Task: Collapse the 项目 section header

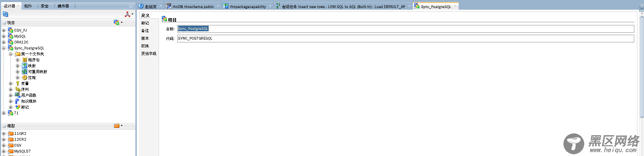Action: 5,23
